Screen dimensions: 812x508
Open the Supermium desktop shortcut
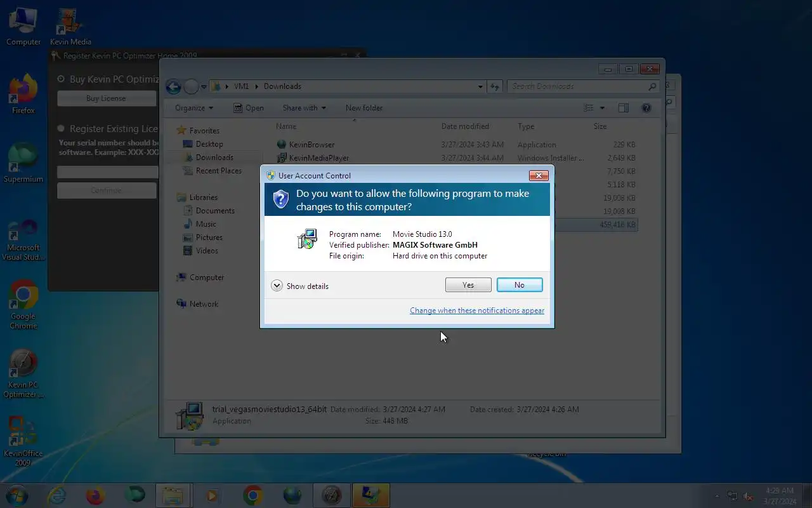pos(23,163)
